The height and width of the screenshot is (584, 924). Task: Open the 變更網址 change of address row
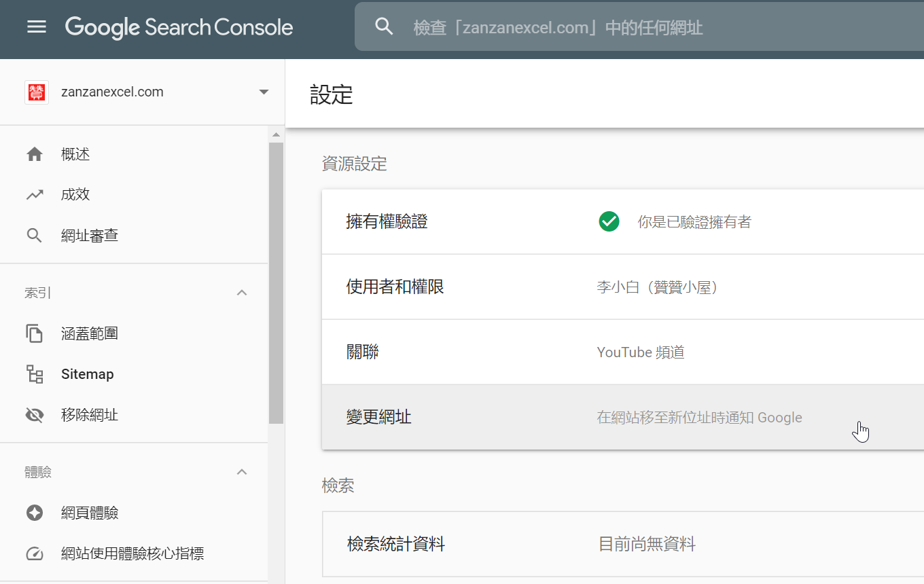tap(623, 417)
